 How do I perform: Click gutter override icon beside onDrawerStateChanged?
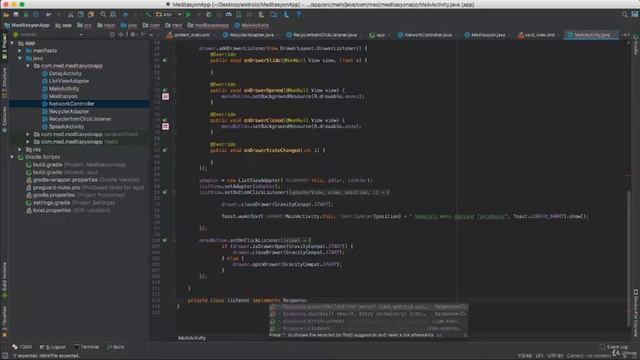pos(165,150)
